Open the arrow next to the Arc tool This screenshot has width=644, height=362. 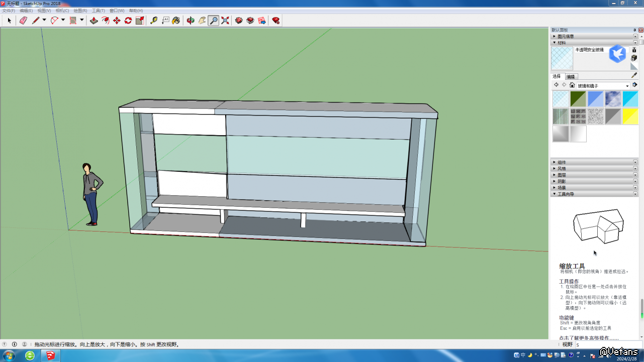coord(63,21)
